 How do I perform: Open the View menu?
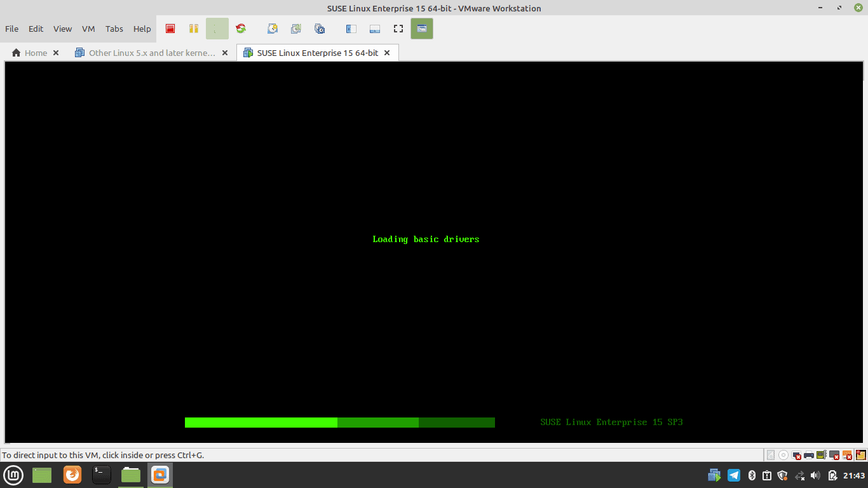[63, 29]
